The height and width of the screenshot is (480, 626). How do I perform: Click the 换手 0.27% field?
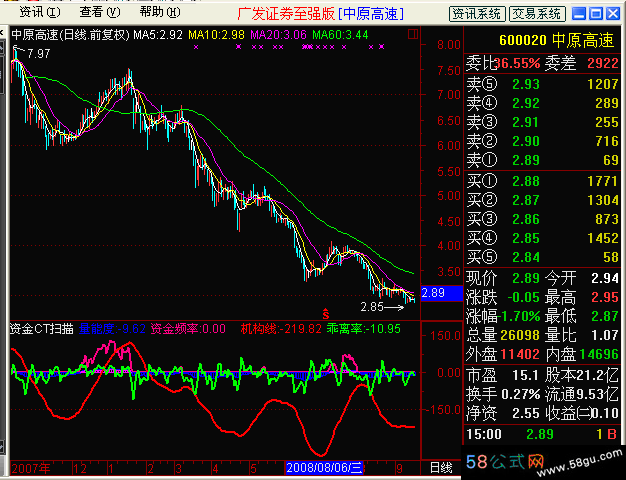[x=503, y=395]
